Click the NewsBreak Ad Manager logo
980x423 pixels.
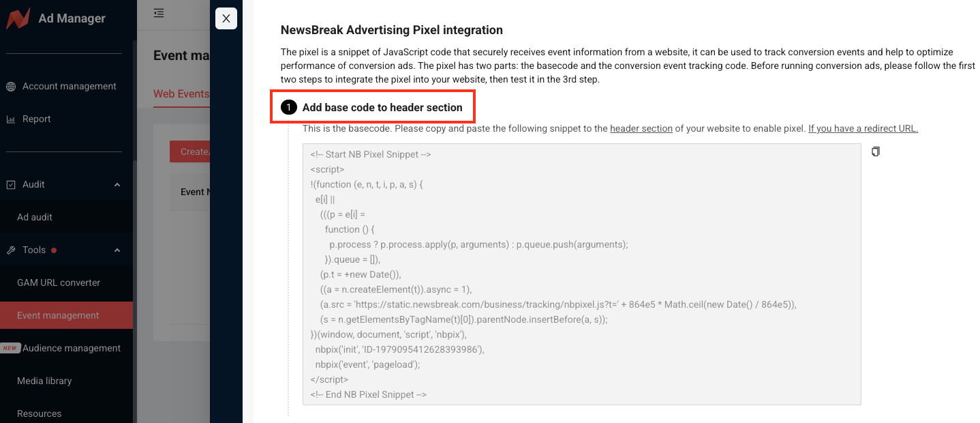[x=18, y=18]
